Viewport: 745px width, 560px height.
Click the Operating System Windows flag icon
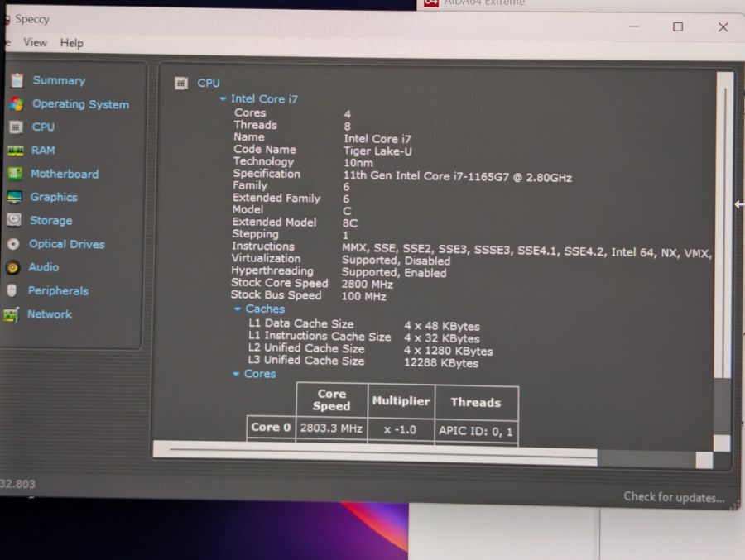(17, 103)
